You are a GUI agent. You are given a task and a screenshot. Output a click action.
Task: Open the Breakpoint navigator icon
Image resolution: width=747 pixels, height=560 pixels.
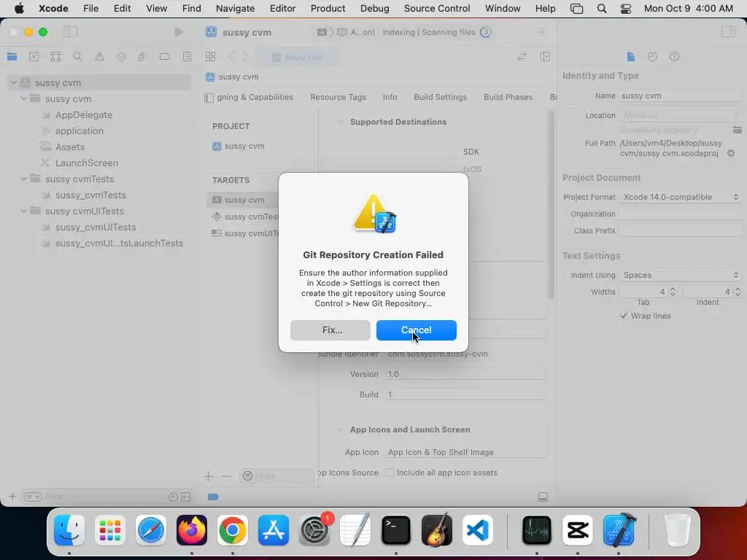click(165, 57)
